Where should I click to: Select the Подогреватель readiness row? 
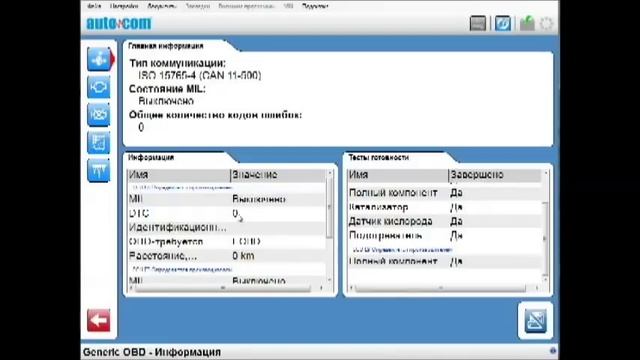click(x=445, y=236)
